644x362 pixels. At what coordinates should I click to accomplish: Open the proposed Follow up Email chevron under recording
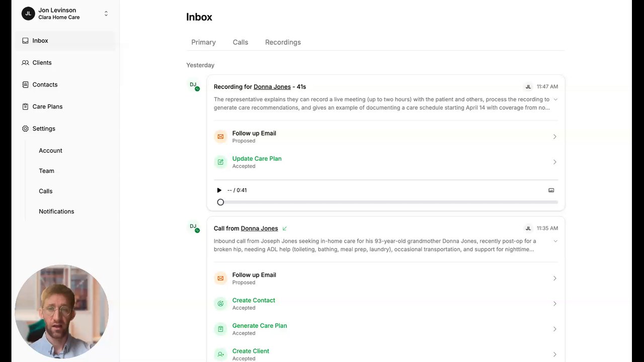point(554,137)
